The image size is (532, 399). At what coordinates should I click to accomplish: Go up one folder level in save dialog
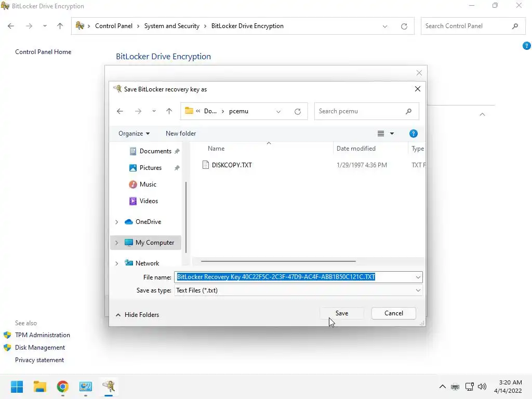169,111
